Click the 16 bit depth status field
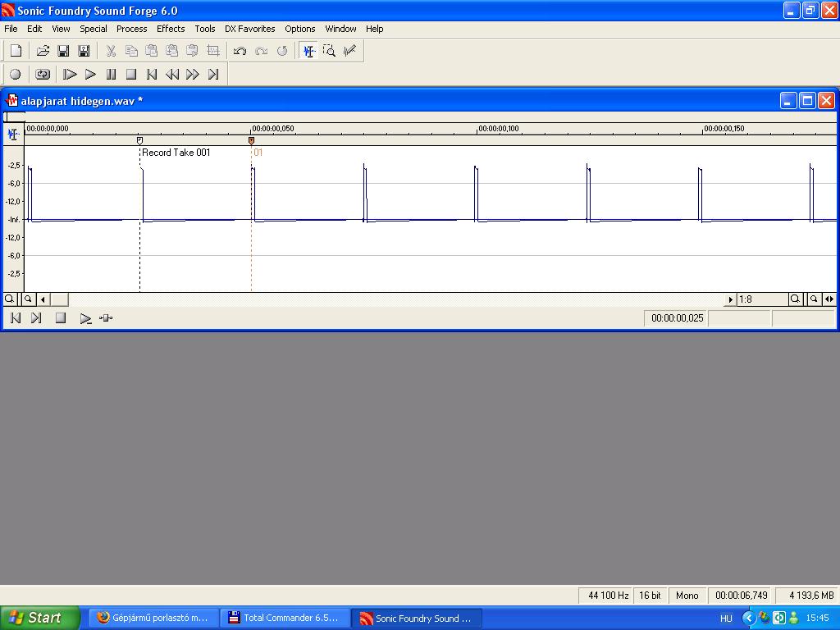Screen dimensions: 840x630 pyautogui.click(x=650, y=596)
